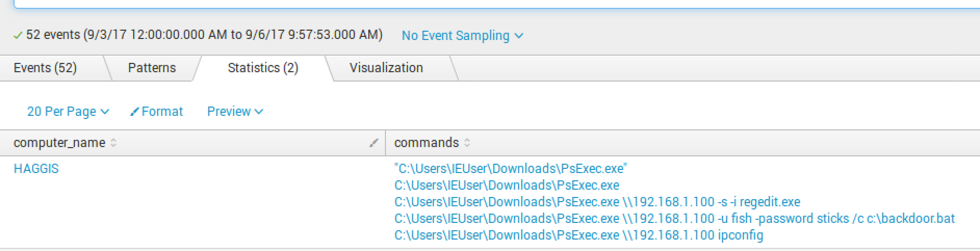Select the Statistics (2) tab
This screenshot has width=980, height=251.
263,68
